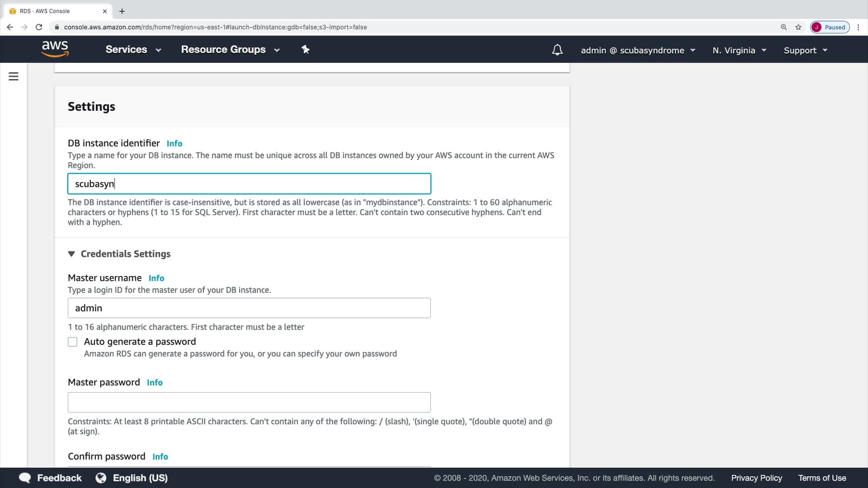The image size is (868, 488).
Task: Click the browser forward arrow
Action: pos(24,27)
